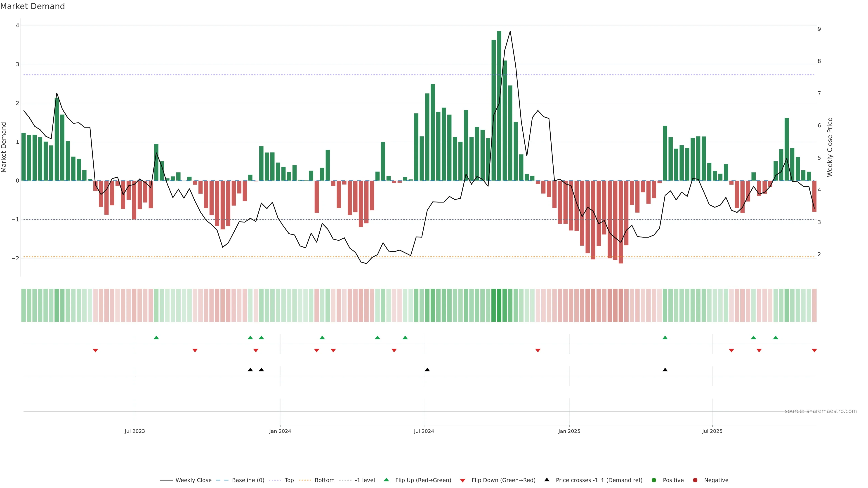Toggle the Weekly Close legend label
Screen dimensions: 868x488
click(193, 480)
